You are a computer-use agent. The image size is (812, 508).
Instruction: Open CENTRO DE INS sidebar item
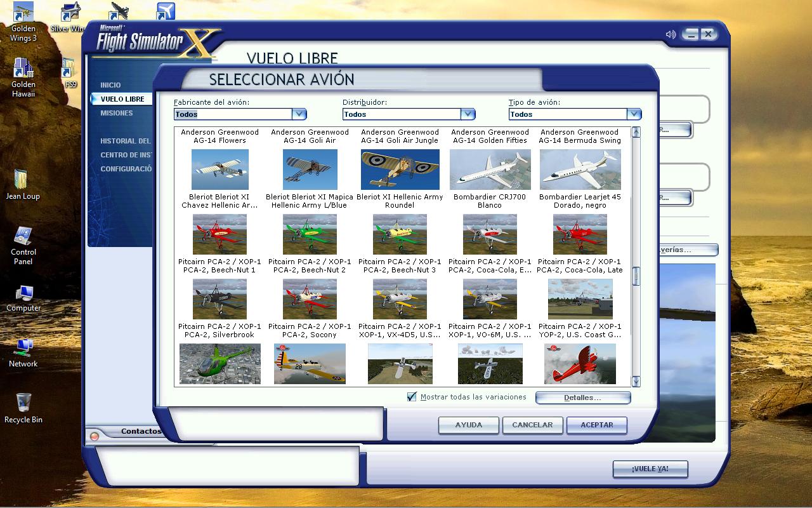pos(126,155)
